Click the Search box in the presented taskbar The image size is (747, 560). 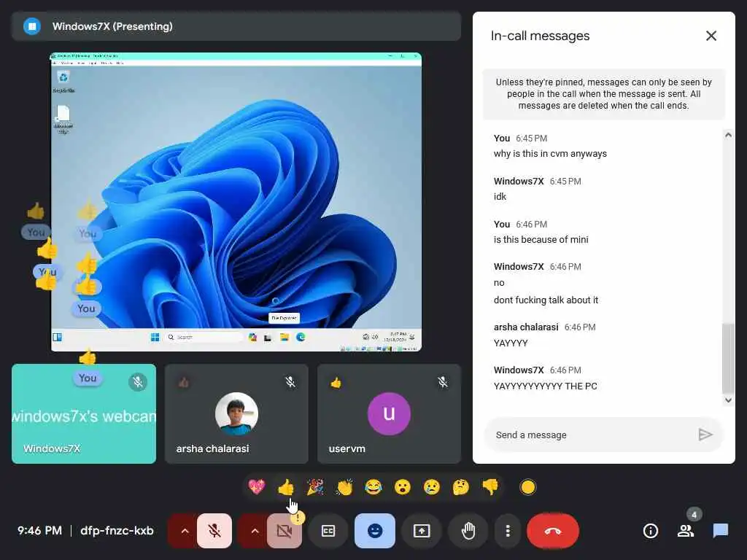[204, 337]
